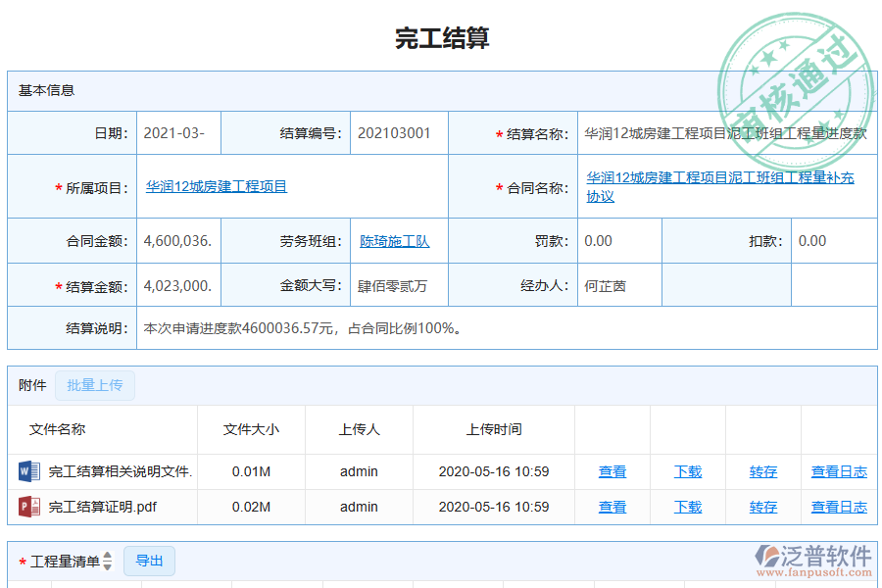The image size is (882, 588).
Task: Open the 陈琦施工队 labor team link
Action: [395, 240]
